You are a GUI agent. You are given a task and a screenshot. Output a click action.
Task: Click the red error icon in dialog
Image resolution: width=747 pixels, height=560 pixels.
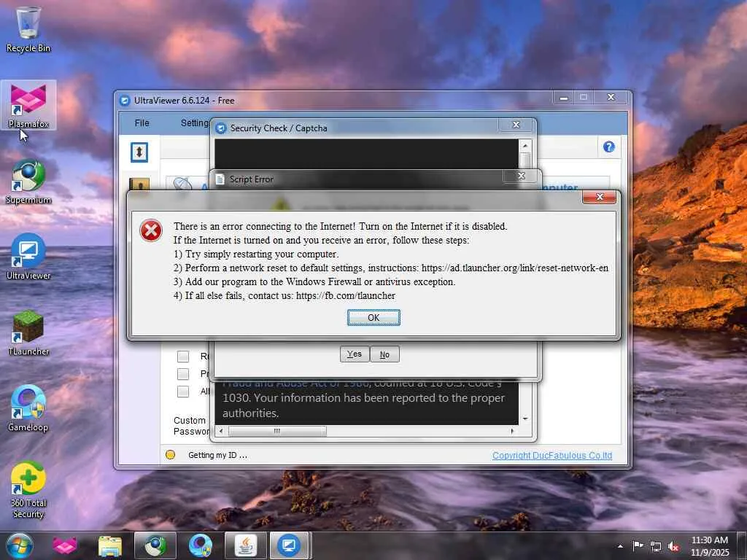[x=150, y=231]
